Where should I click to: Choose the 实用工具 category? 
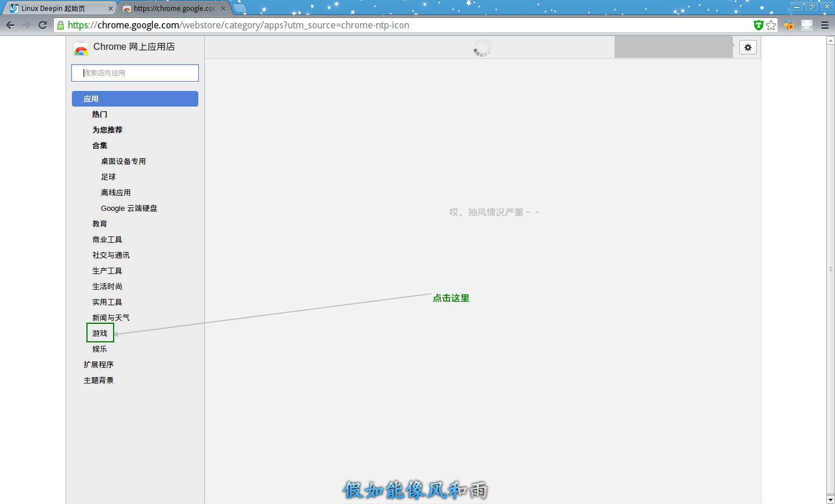pos(107,302)
